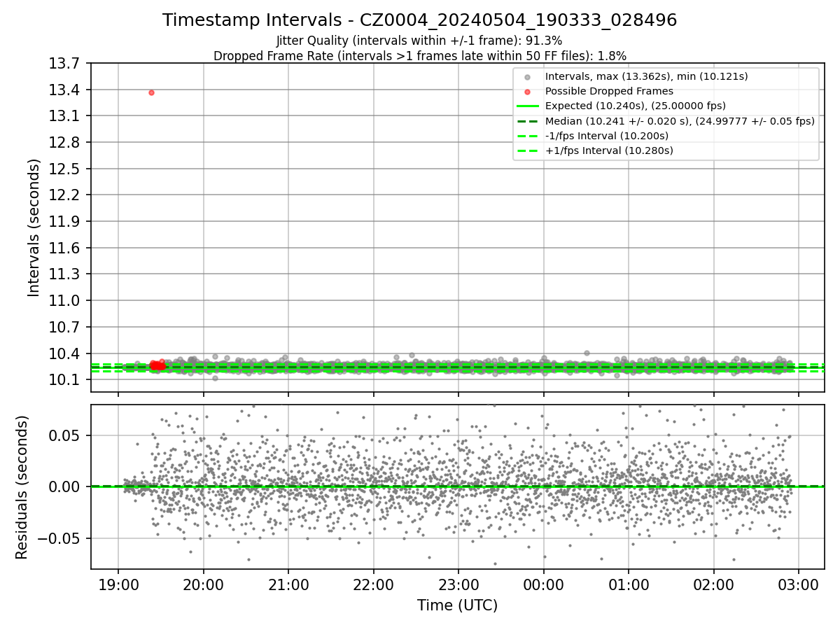Click the solid green line sample beside 'Expected'
This screenshot has height=630, width=840.
[527, 106]
